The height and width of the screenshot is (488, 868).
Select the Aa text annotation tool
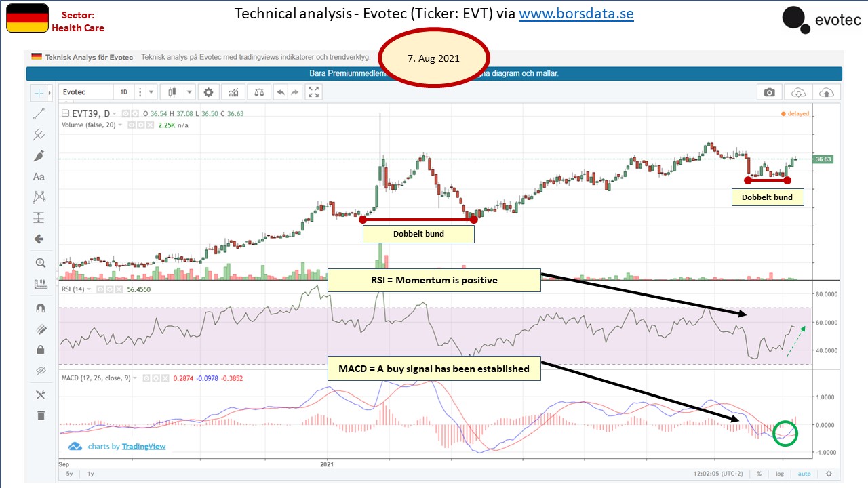click(39, 177)
